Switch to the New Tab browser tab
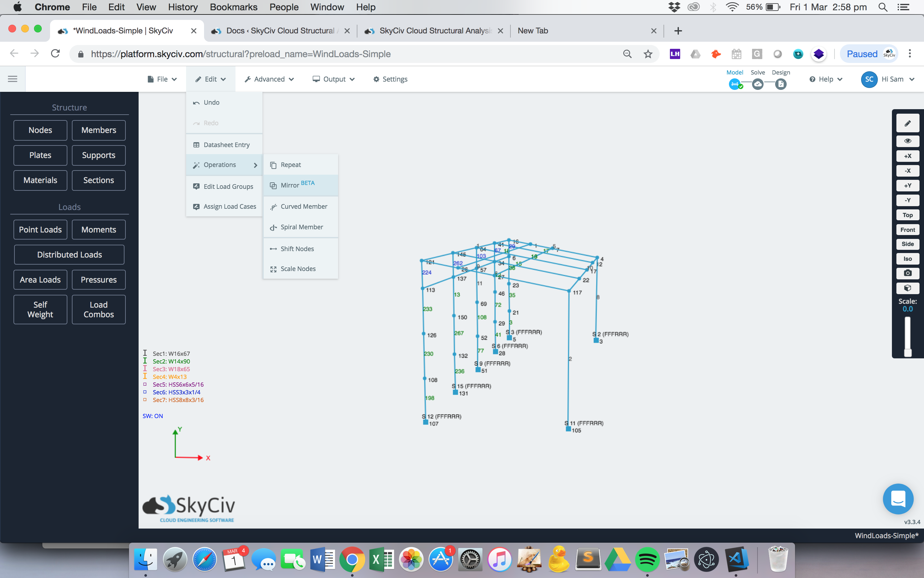924x578 pixels. 586,31
